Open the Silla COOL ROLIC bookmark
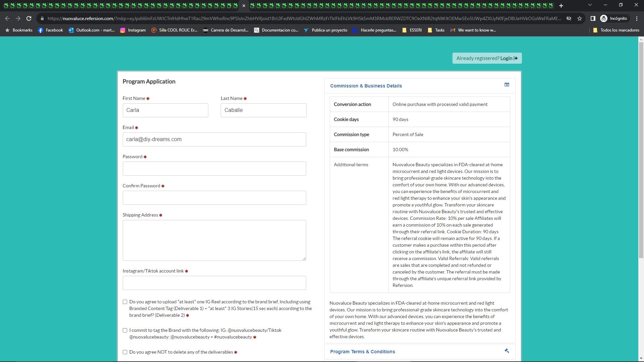 174,30
